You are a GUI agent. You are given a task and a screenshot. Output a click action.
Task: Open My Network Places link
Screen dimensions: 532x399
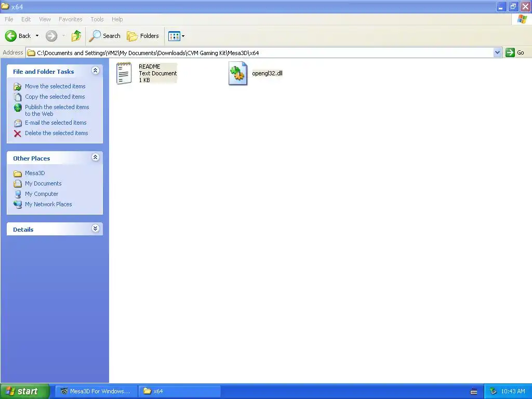(48, 204)
